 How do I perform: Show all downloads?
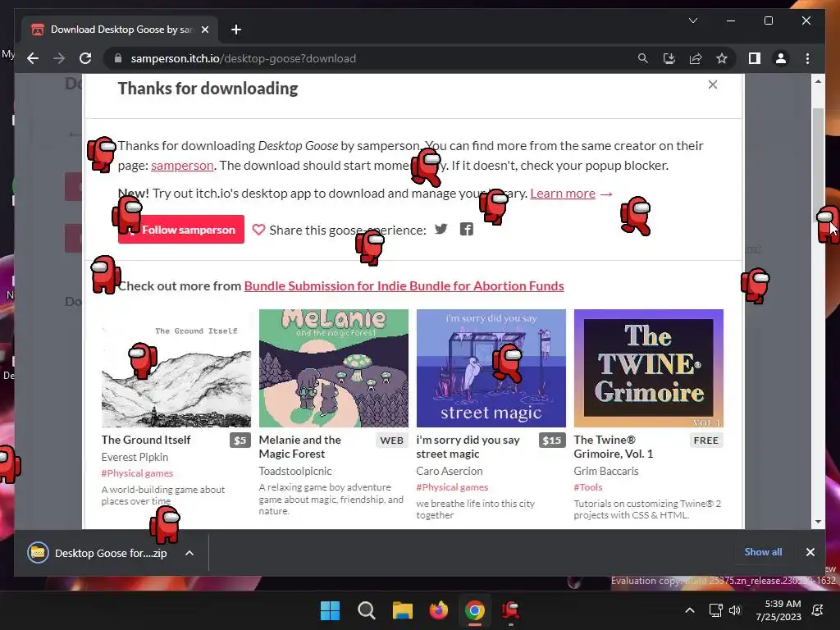(763, 552)
